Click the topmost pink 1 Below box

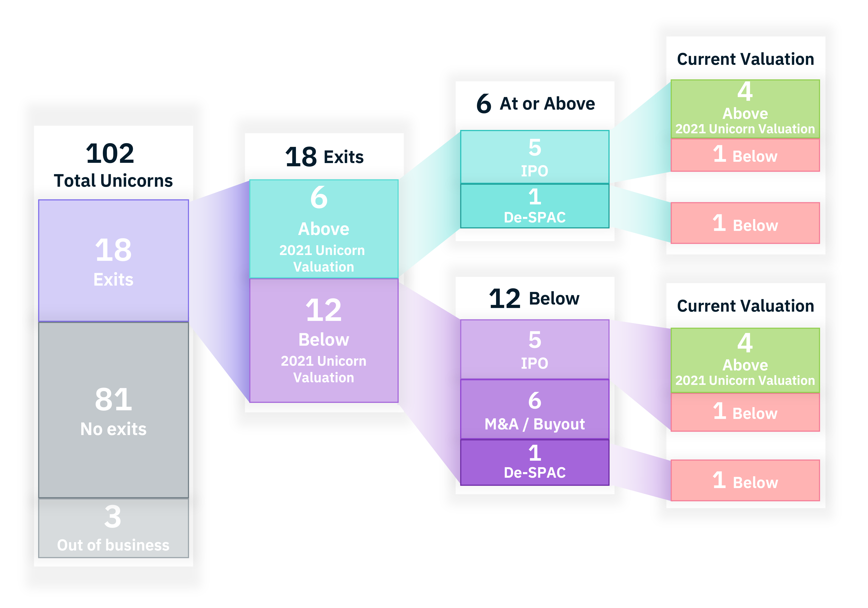(x=745, y=155)
